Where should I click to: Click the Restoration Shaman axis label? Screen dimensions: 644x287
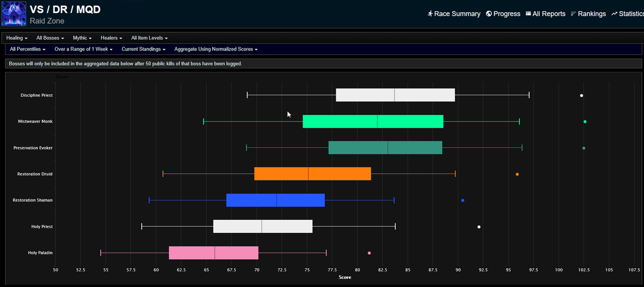pos(33,200)
